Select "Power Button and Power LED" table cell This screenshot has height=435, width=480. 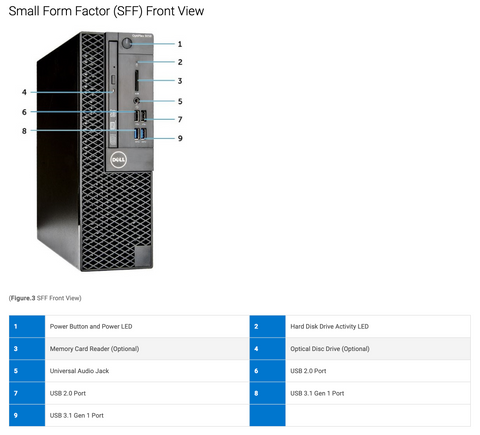pyautogui.click(x=147, y=326)
